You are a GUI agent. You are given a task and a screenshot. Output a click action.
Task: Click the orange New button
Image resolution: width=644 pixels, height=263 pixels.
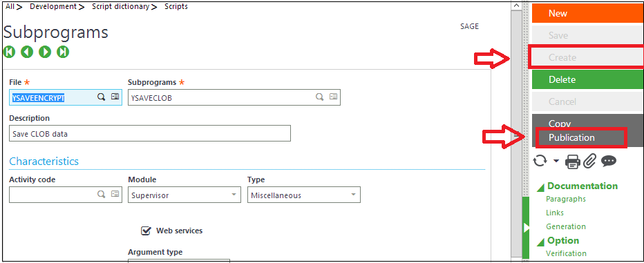coord(588,13)
